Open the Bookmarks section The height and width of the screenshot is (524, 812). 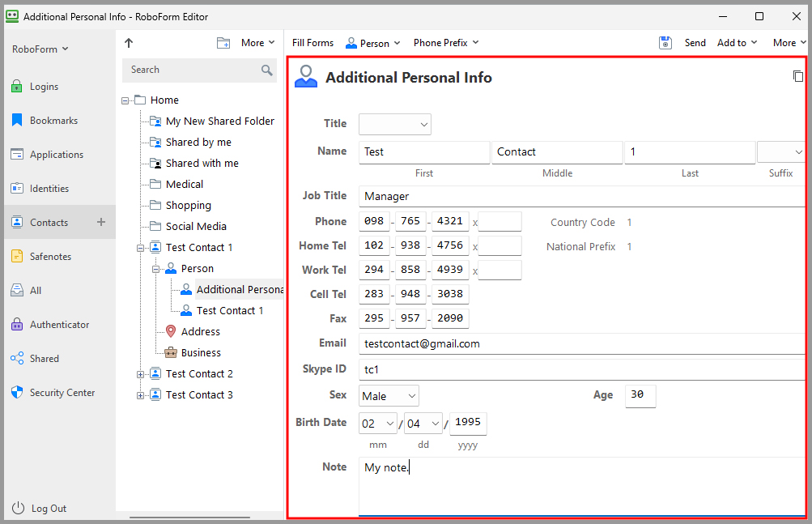pos(44,120)
